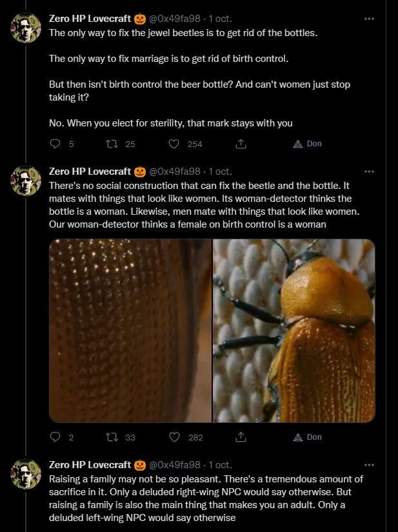Open more options on the beetle-image tweet

pyautogui.click(x=369, y=172)
